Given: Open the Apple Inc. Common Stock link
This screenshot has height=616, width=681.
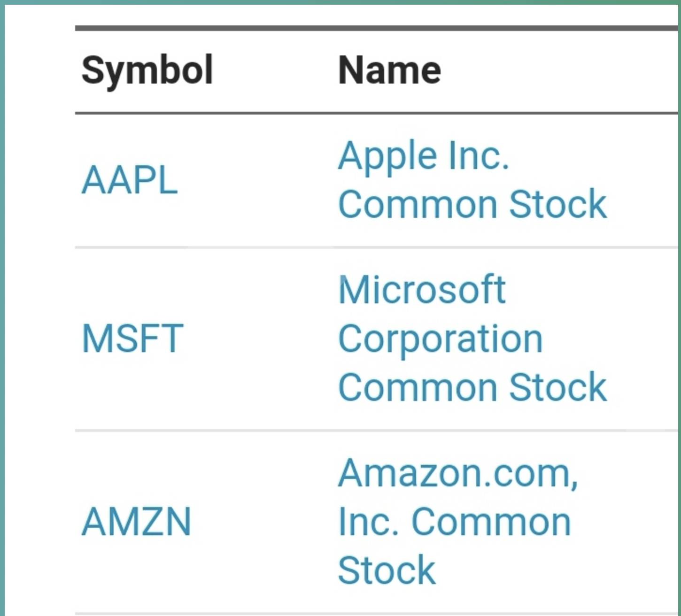Looking at the screenshot, I should pos(472,180).
